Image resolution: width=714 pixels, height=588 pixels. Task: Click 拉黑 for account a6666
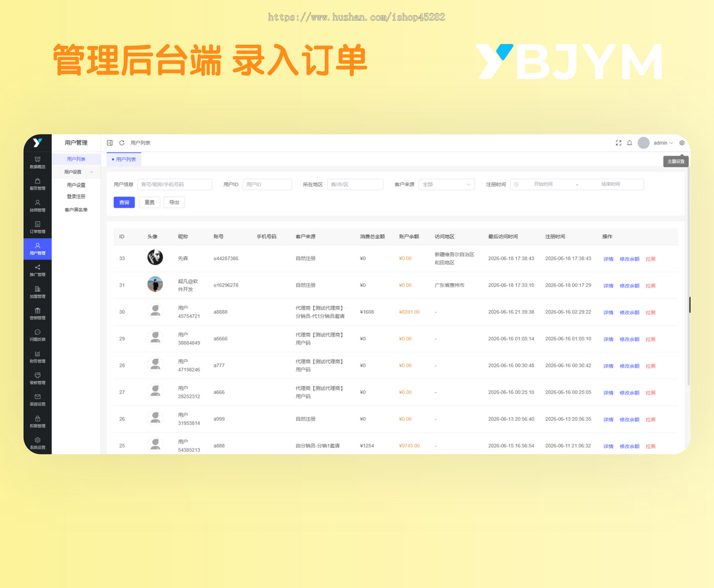[651, 339]
